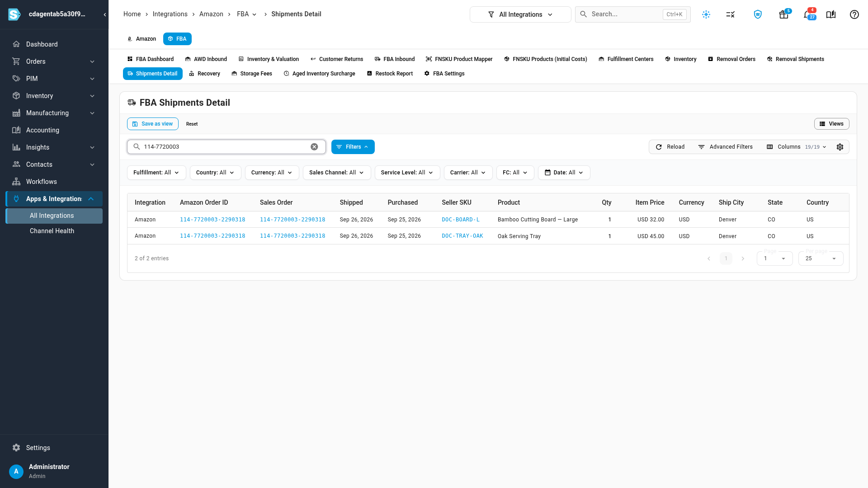Open the Fulfillment: All filter
868x488 pixels.
pyautogui.click(x=156, y=173)
